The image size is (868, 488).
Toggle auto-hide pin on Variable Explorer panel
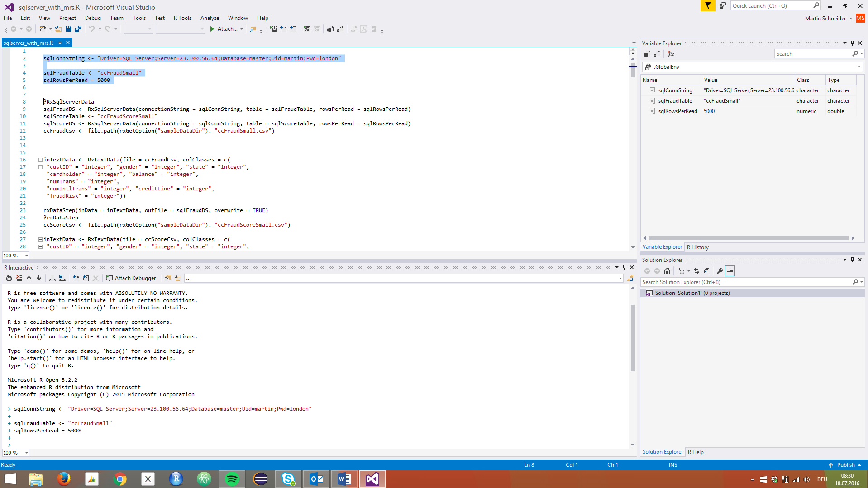click(853, 43)
